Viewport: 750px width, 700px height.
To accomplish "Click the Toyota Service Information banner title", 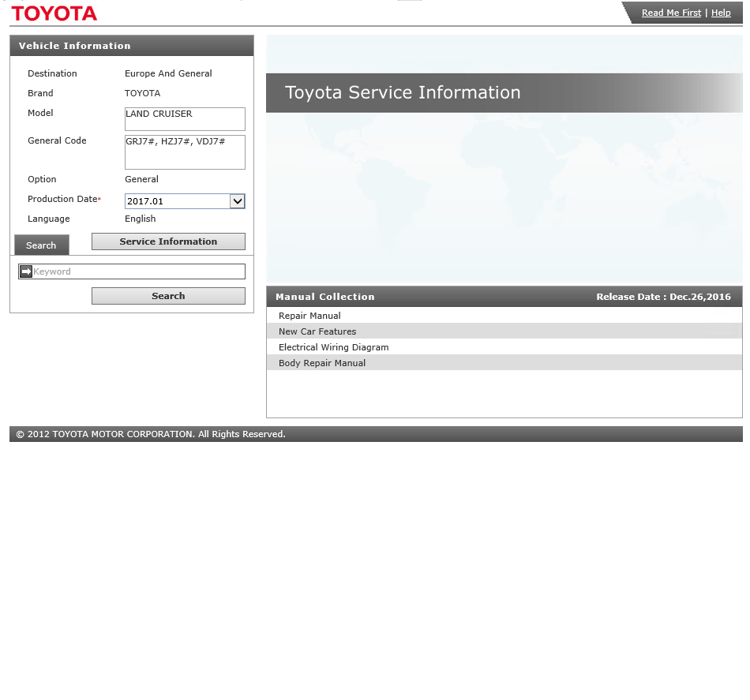I will coord(403,92).
